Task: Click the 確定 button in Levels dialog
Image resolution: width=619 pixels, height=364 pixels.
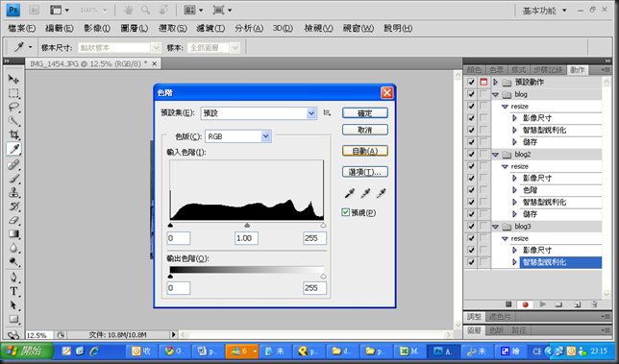Action: click(365, 113)
